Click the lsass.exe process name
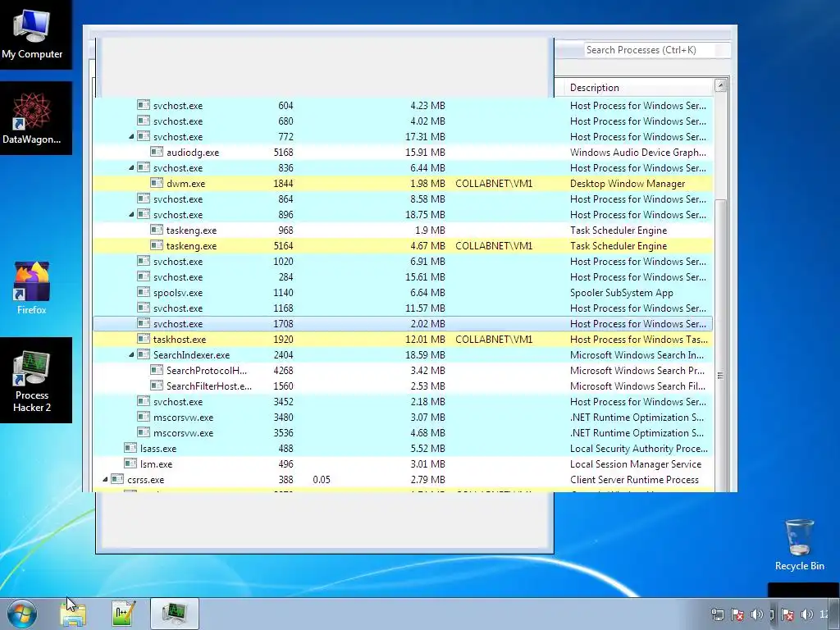This screenshot has width=840, height=630. [158, 449]
